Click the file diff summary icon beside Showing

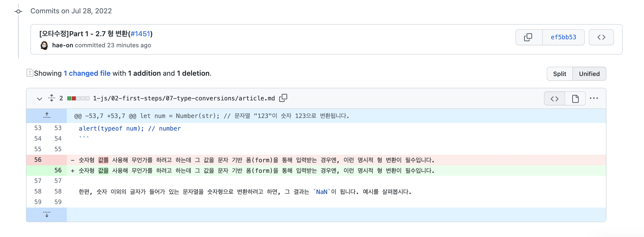point(30,73)
